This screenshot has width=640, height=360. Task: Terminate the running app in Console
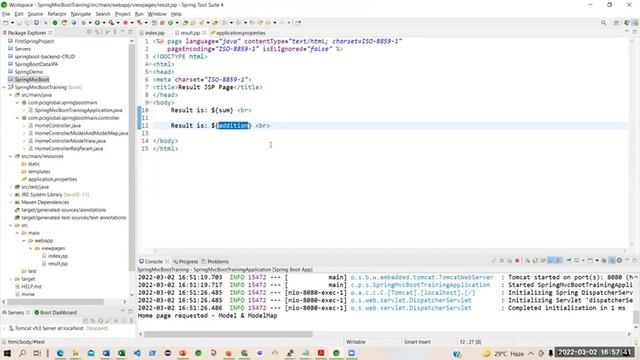pos(517,260)
